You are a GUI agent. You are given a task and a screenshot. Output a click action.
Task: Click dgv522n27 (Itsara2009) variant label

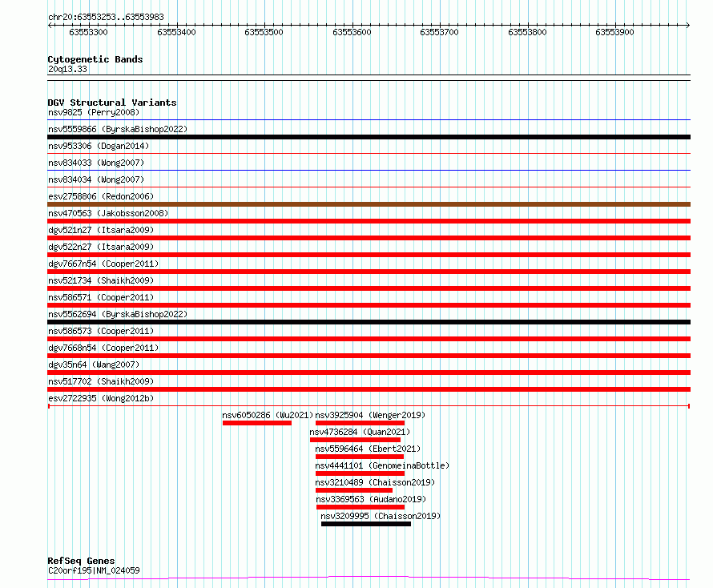[x=101, y=247]
